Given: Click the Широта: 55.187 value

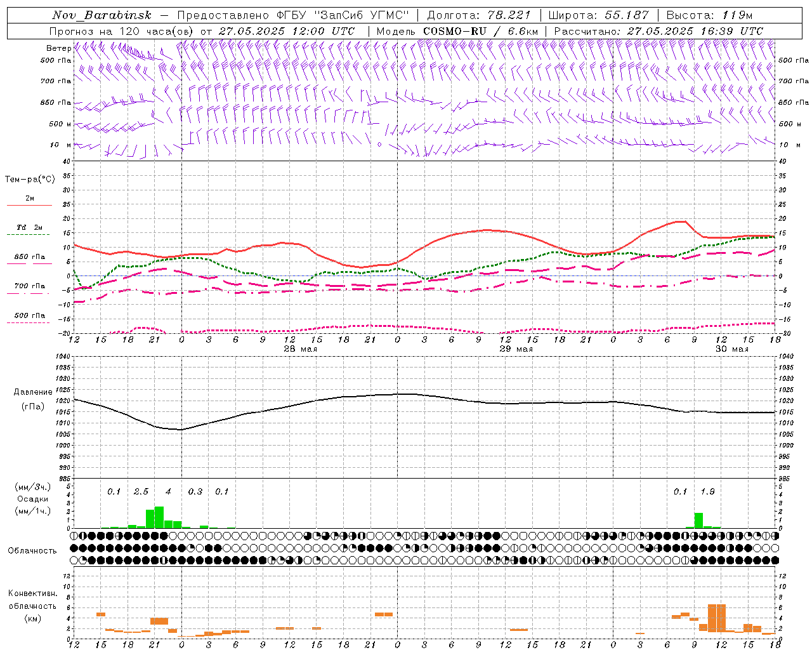Looking at the screenshot, I should (x=598, y=15).
